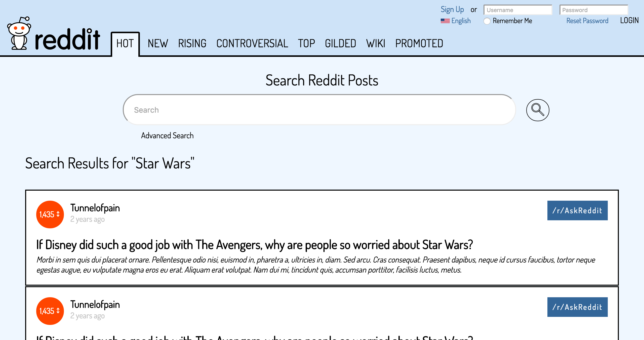644x340 pixels.
Task: Click the US flag language icon
Action: [445, 21]
